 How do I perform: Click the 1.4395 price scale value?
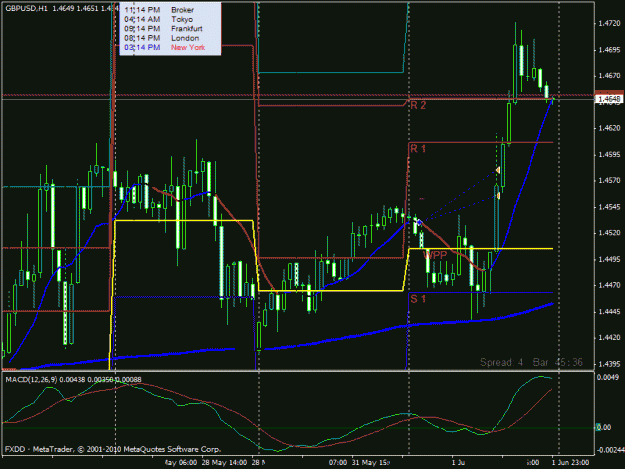pyautogui.click(x=609, y=364)
